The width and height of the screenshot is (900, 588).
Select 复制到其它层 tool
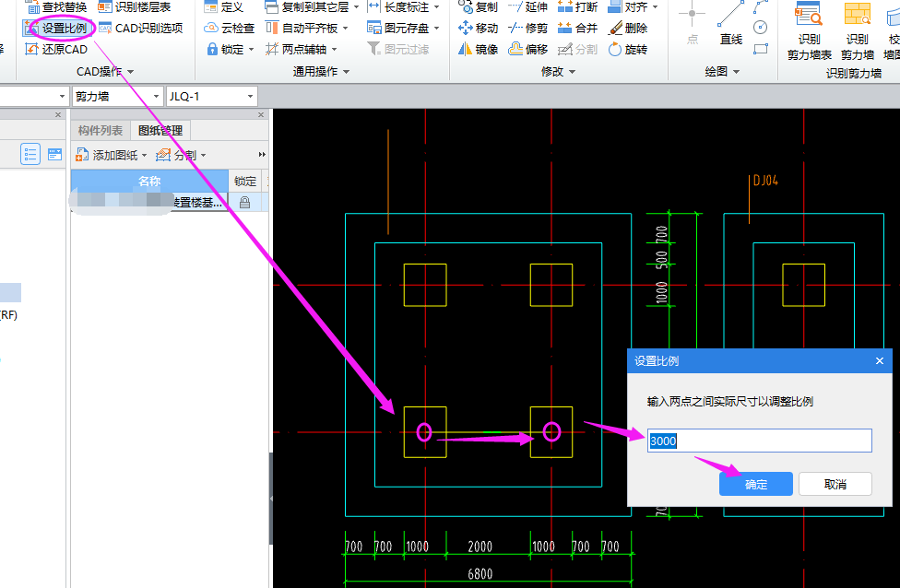(307, 6)
